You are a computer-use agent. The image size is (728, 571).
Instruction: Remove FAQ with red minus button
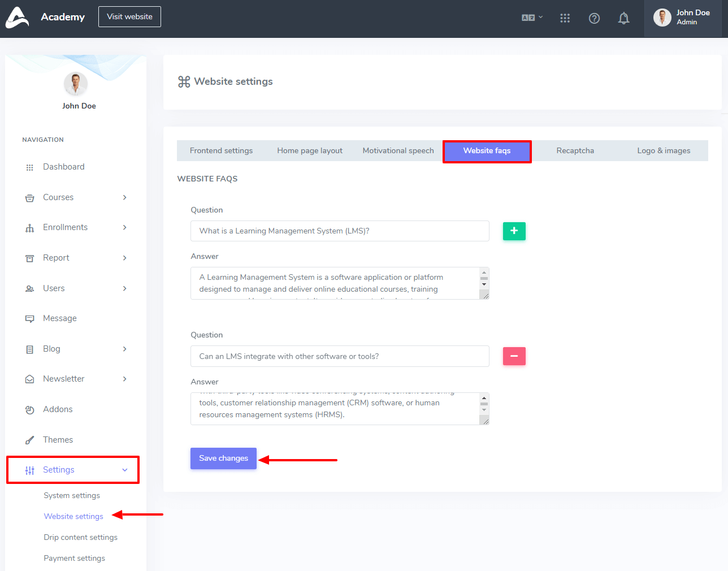click(514, 356)
